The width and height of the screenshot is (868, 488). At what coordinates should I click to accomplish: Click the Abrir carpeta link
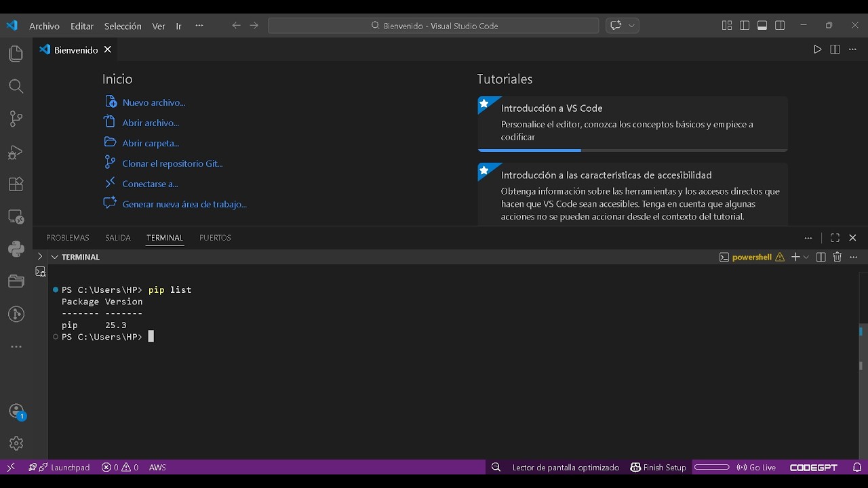[x=151, y=143]
